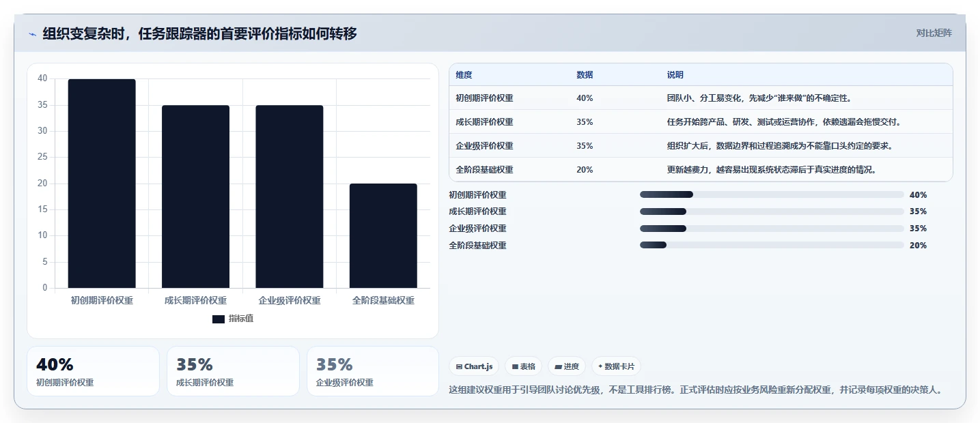980x423 pixels.
Task: Click x-axis label 初创期评价权重
Action: pos(102,300)
